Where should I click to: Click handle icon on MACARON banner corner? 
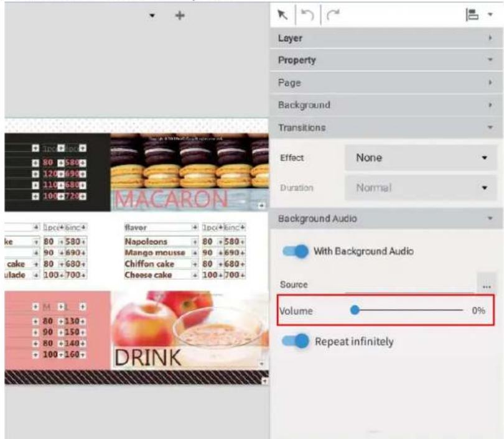point(261,206)
